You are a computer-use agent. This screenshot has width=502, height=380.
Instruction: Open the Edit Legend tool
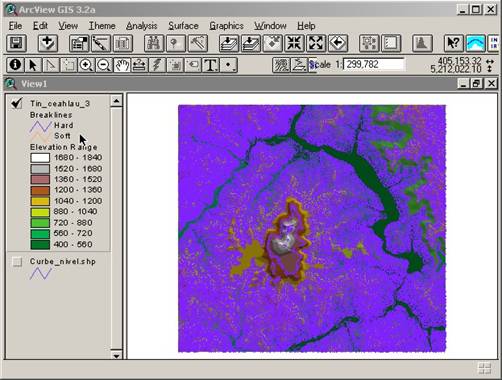click(101, 43)
